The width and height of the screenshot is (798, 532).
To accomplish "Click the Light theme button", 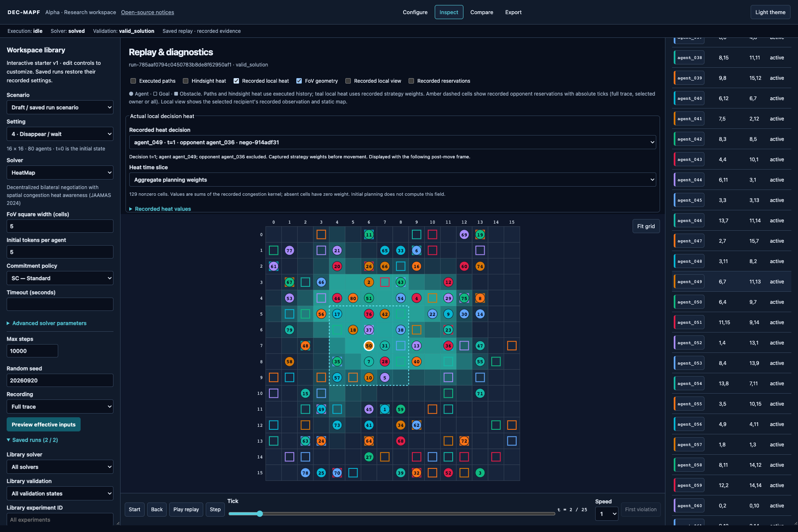I will [x=770, y=12].
